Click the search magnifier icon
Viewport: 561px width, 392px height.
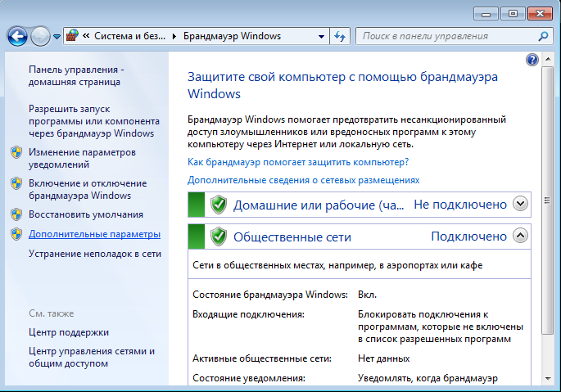pyautogui.click(x=543, y=36)
